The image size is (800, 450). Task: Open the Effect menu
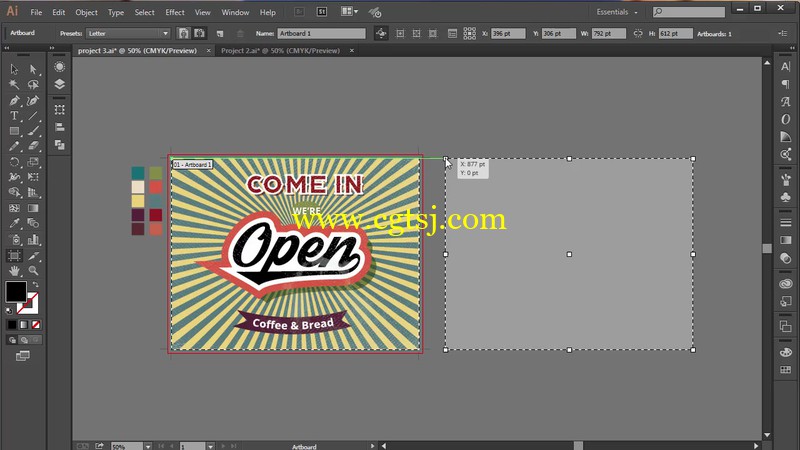(175, 12)
